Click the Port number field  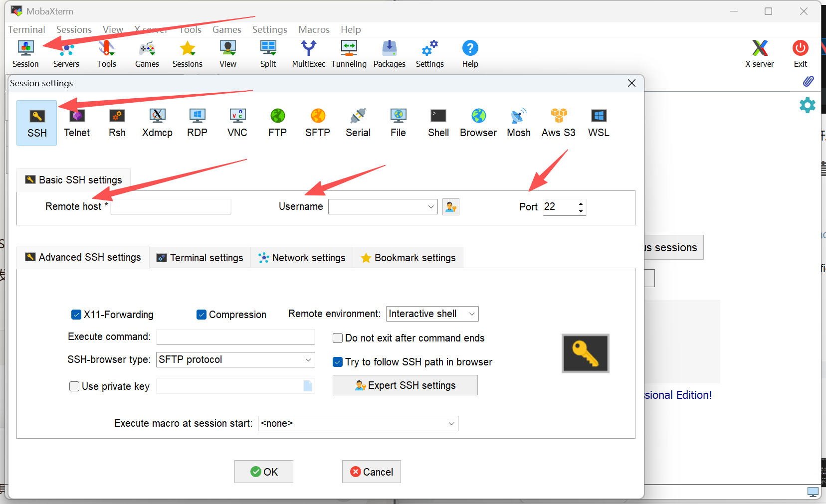point(560,207)
